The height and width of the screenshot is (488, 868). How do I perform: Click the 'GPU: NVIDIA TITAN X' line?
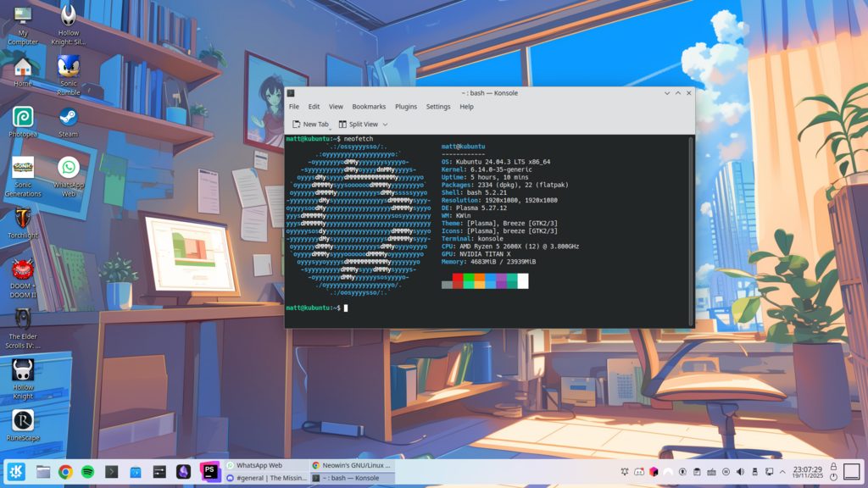click(x=476, y=254)
